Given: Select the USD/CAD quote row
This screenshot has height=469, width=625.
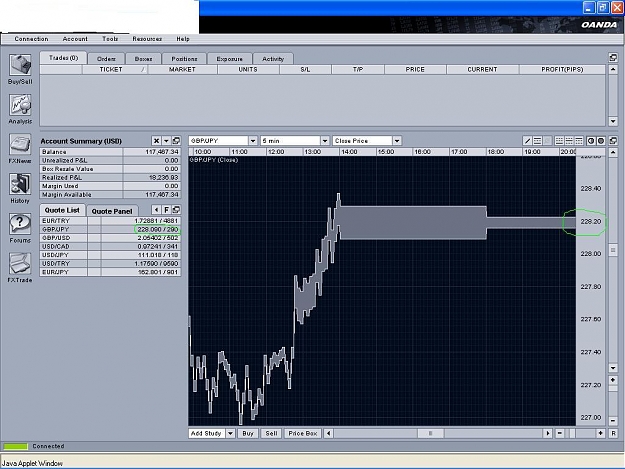Looking at the screenshot, I should 110,247.
